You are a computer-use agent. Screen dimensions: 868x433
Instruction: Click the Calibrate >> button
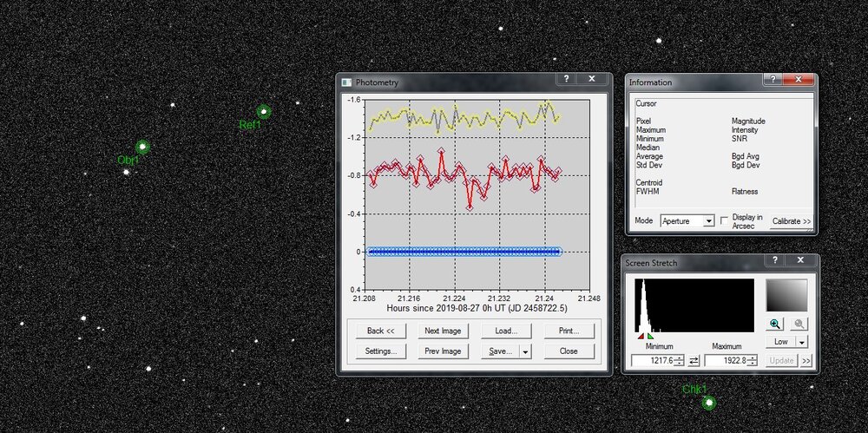[x=791, y=221]
